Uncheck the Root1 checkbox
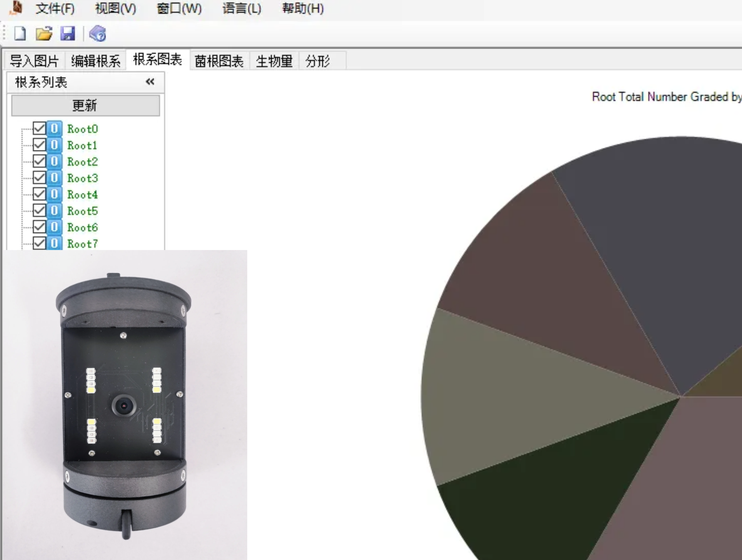This screenshot has width=742, height=560. tap(39, 145)
